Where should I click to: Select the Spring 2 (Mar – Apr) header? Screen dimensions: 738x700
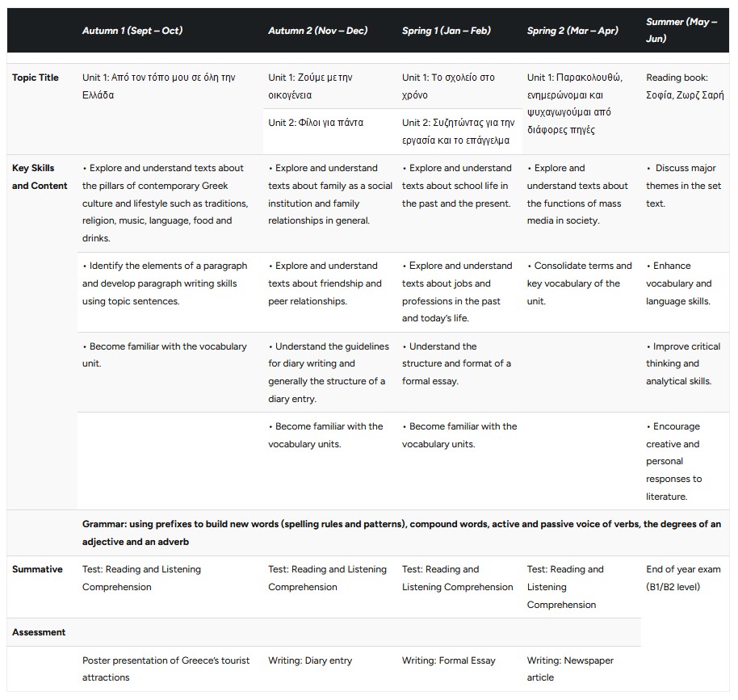pyautogui.click(x=572, y=31)
